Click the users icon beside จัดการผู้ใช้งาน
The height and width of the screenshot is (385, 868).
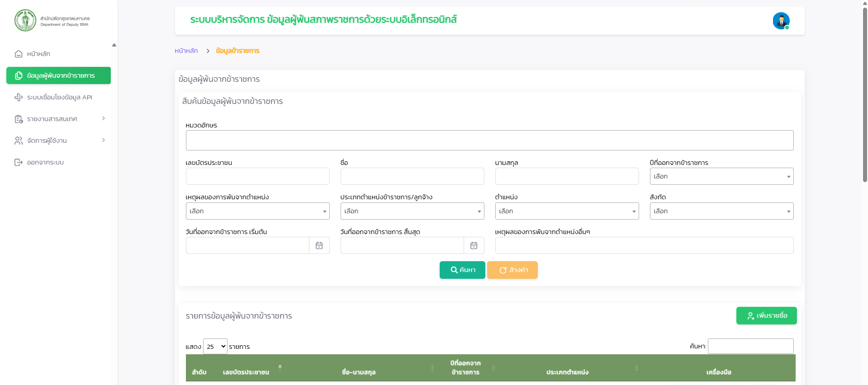[19, 141]
